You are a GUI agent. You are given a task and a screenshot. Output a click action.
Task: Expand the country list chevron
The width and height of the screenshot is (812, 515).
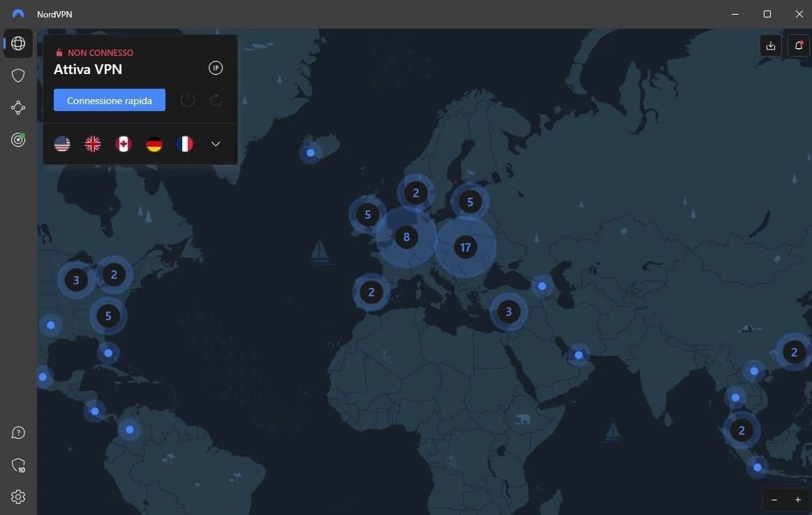point(215,143)
